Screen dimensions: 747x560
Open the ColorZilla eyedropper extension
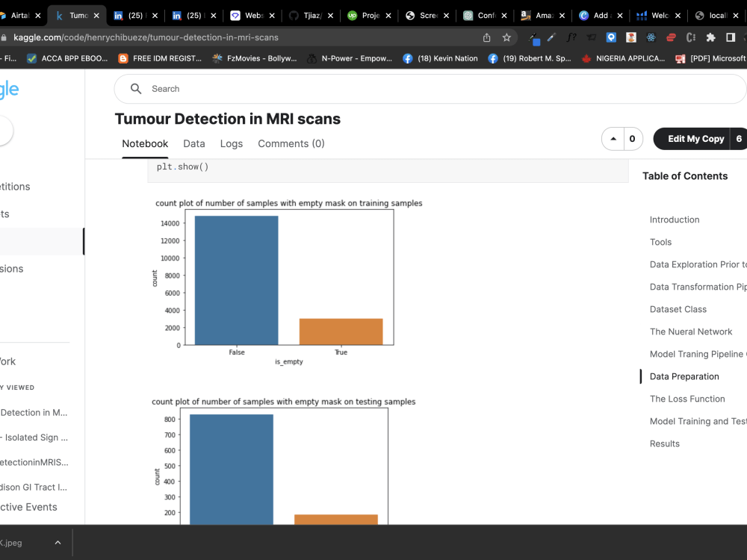[534, 37]
